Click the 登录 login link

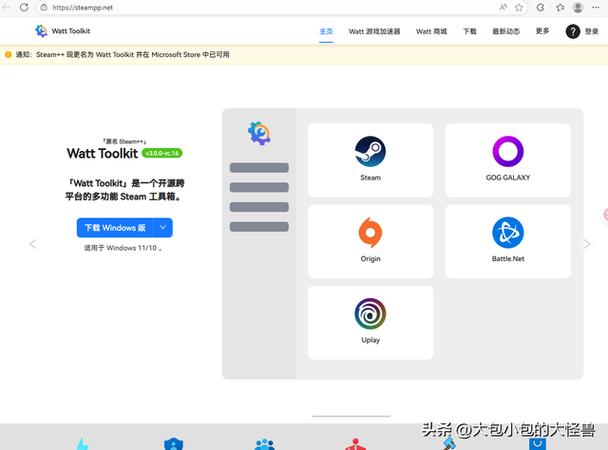[x=591, y=31]
